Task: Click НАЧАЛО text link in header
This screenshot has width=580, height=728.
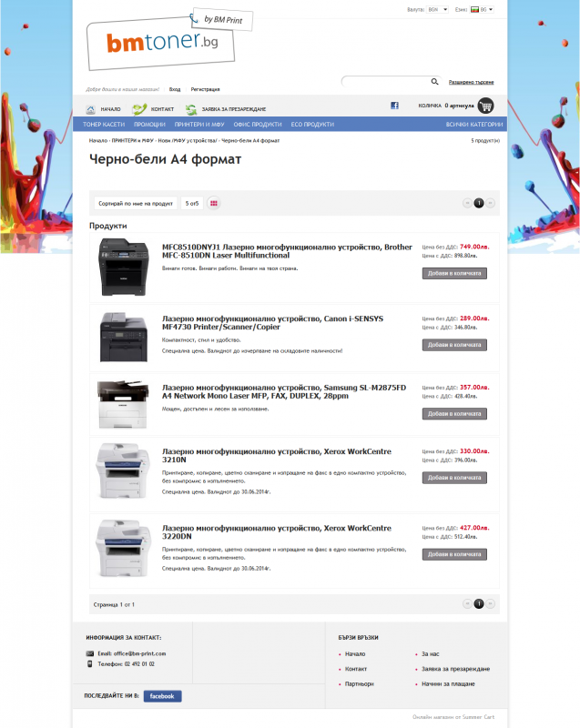Action: tap(110, 109)
